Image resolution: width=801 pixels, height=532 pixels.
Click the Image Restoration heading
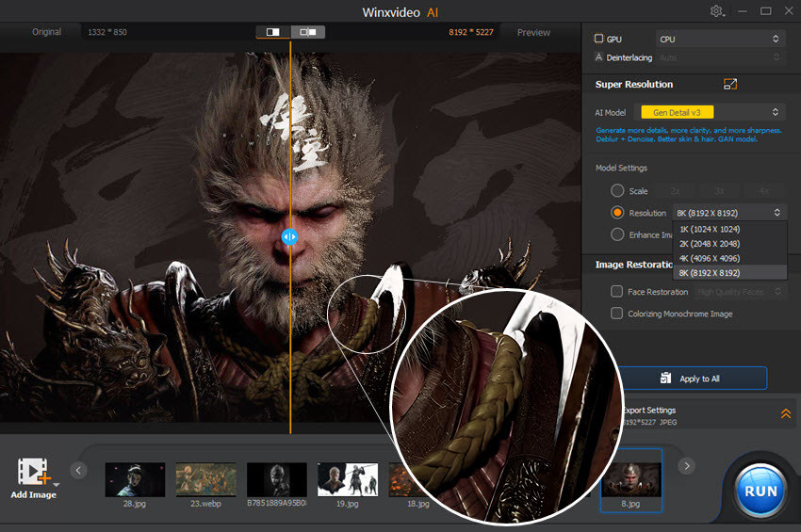634,265
